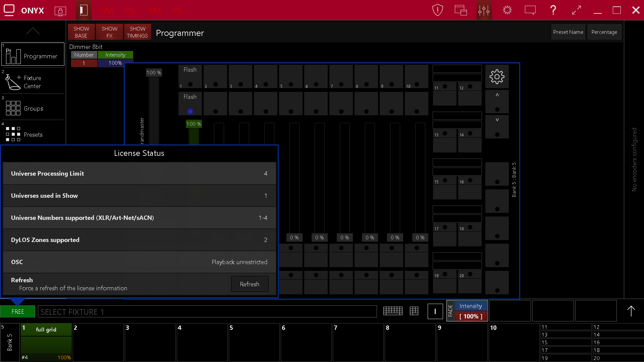
Task: Click playback 1 fader 100 % level
Action: 194,124
